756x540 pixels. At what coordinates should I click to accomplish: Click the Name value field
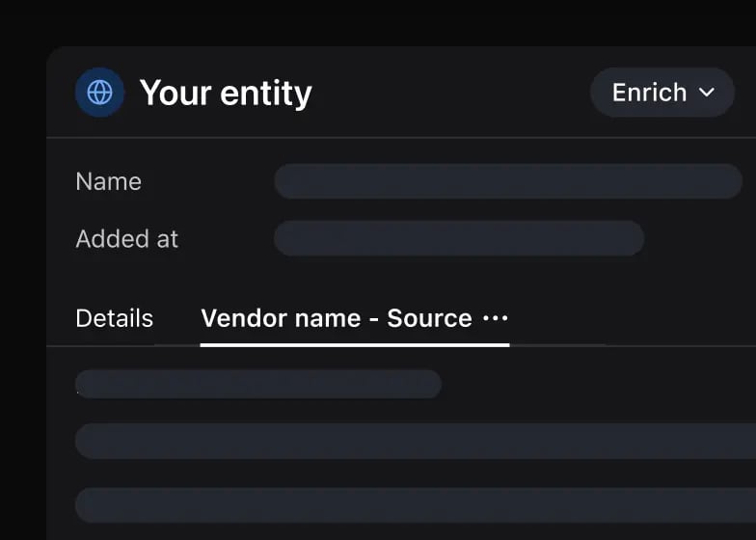tap(508, 181)
